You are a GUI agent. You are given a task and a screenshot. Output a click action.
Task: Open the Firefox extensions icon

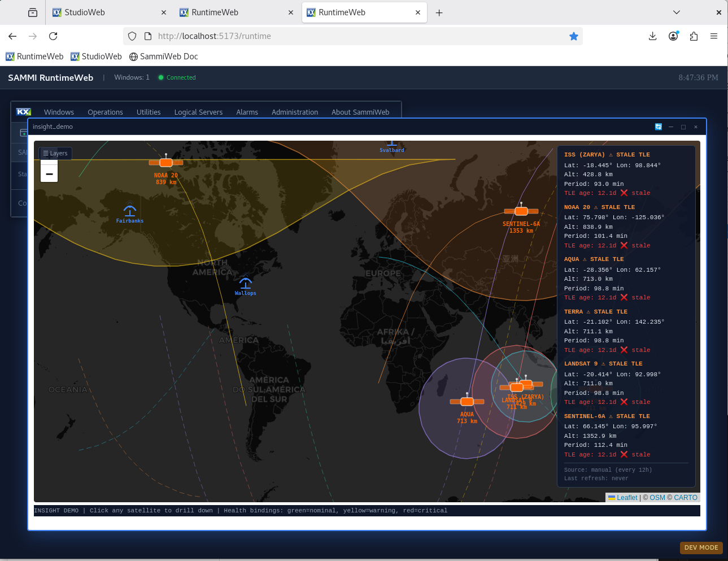694,36
